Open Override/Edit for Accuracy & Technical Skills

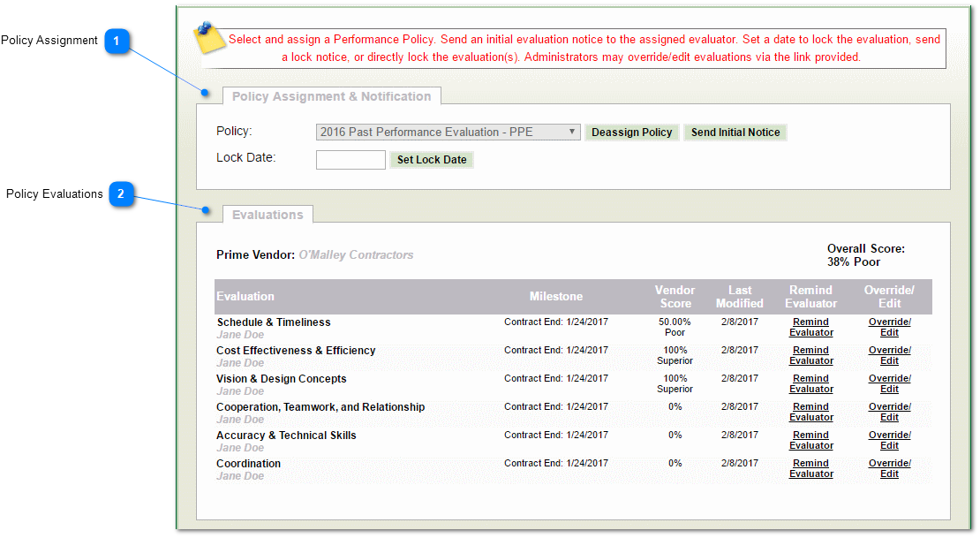click(x=889, y=441)
